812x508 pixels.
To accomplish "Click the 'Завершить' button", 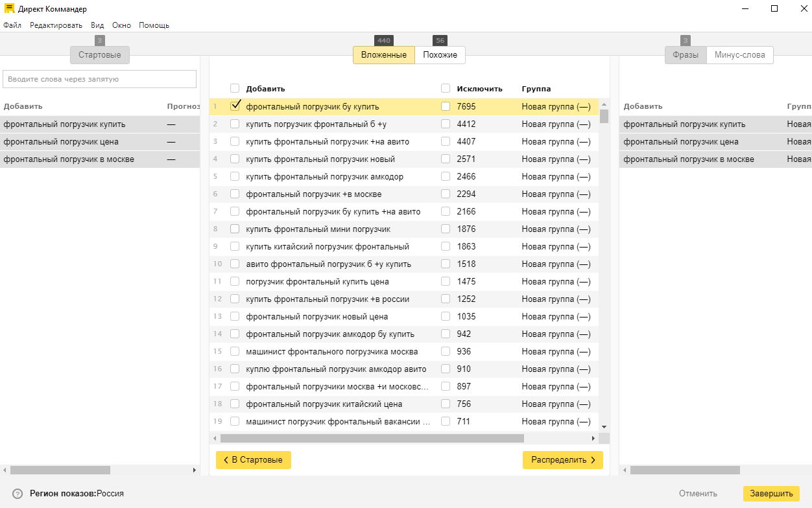I will [771, 494].
